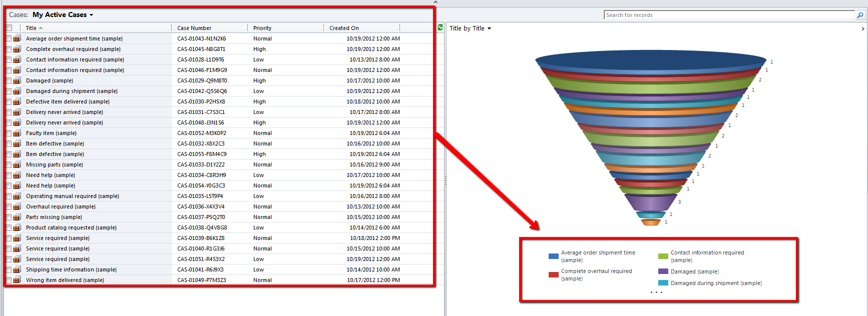Click the orange bottom funnel segment
Viewport: 868px width, 316px height.
coord(651,222)
